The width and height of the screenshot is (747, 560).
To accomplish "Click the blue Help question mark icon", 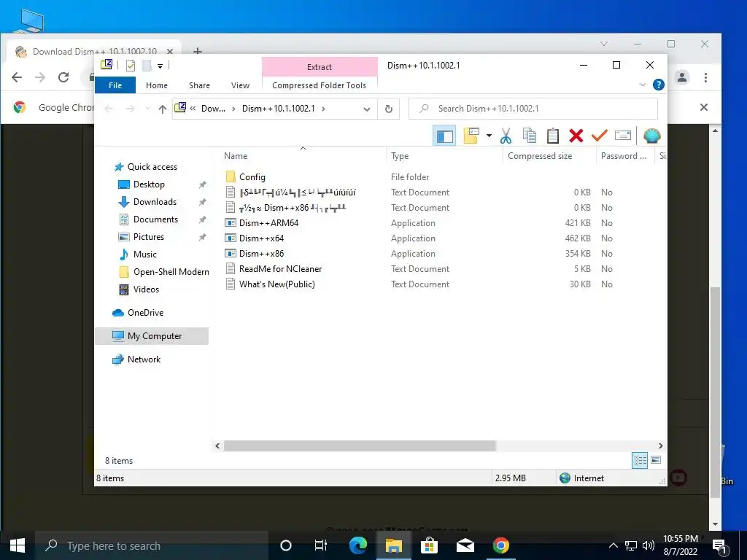I will [659, 85].
